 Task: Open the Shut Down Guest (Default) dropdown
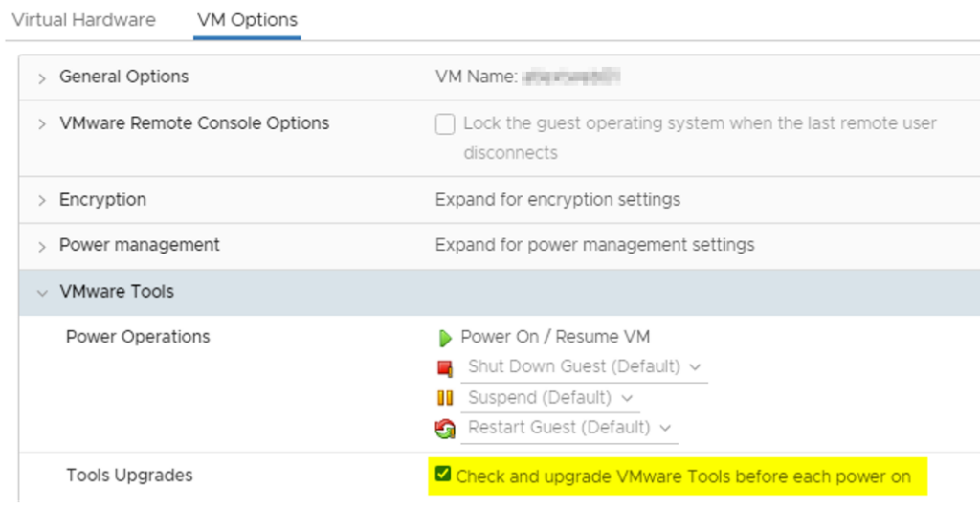point(584,366)
